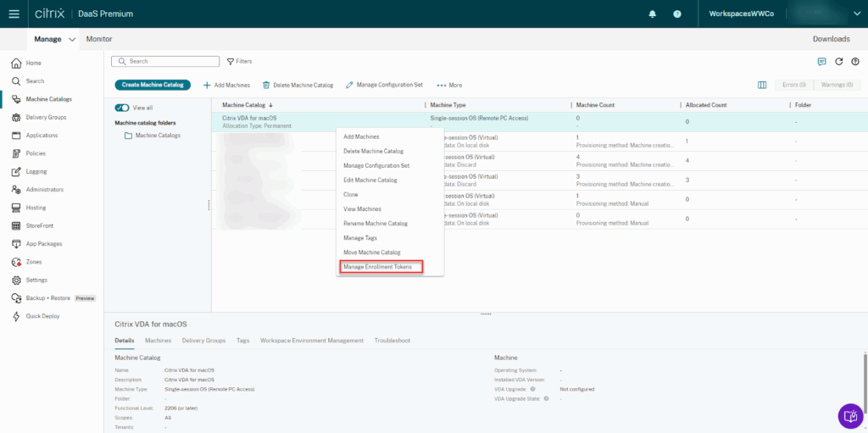This screenshot has height=433, width=868.
Task: Refresh the catalog list
Action: [838, 62]
